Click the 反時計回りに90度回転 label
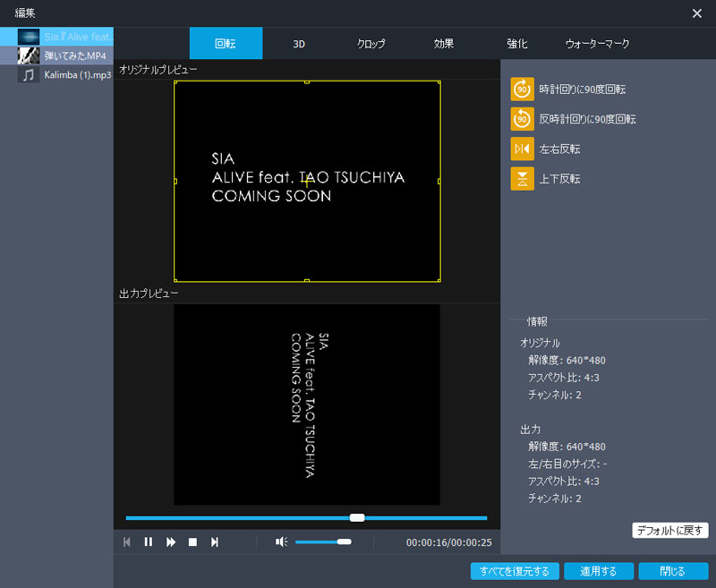This screenshot has width=716, height=588. pyautogui.click(x=587, y=119)
